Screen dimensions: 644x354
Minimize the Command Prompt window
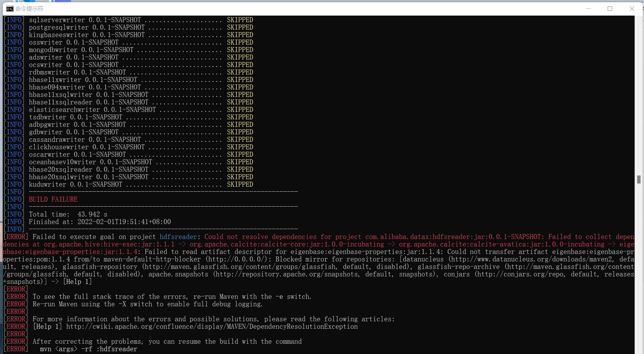point(588,8)
